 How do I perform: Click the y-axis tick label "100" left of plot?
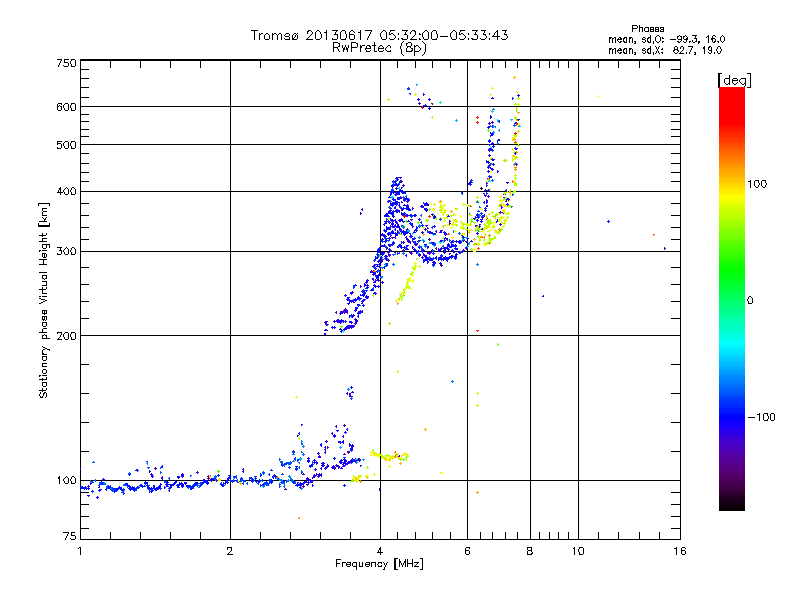point(66,480)
